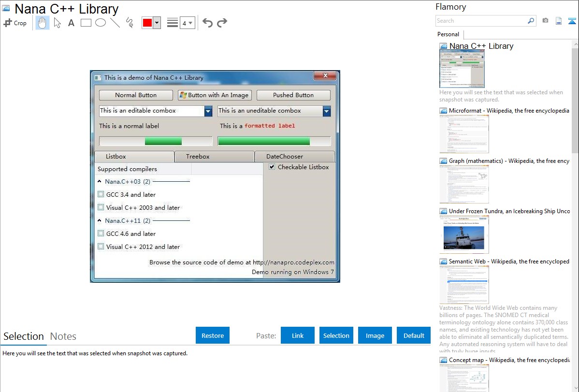Paste as Image
The height and width of the screenshot is (392, 579).
[375, 335]
